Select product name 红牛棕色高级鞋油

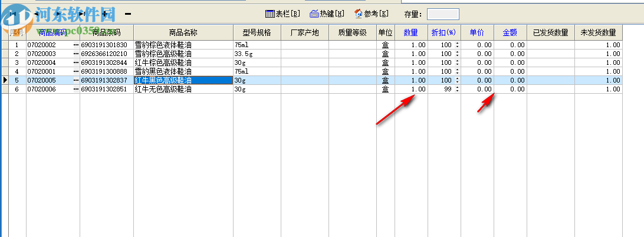(x=163, y=63)
